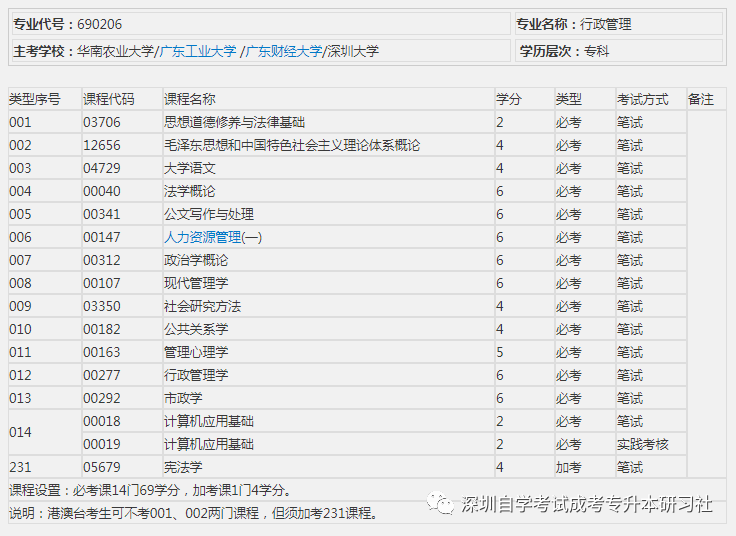Viewport: 736px width, 536px height.
Task: Select course code 00163
Action: [102, 352]
